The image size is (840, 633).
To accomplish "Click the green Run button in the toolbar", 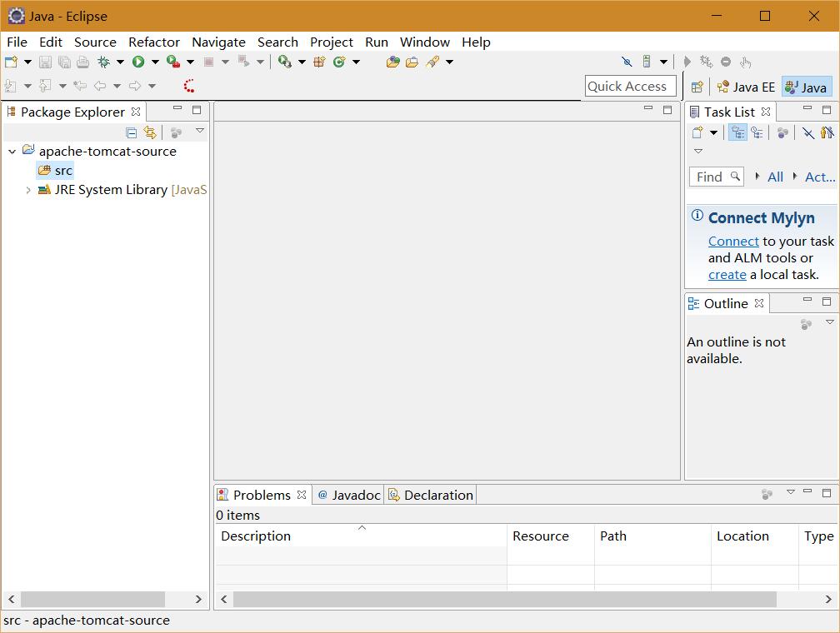I will (x=138, y=62).
